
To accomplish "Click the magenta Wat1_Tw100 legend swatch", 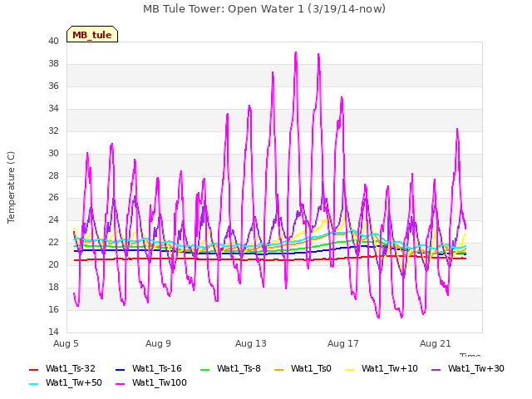I will click(x=120, y=384).
